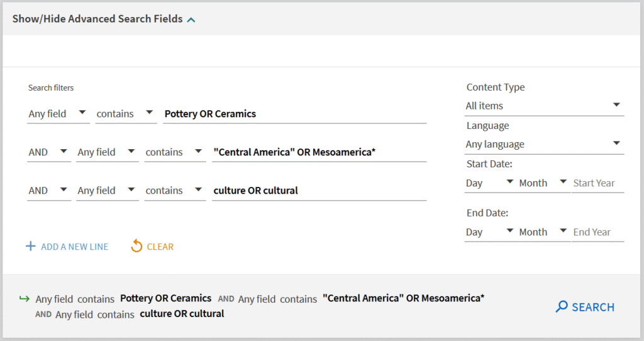Open the second row AND operator dropdown

(48, 152)
